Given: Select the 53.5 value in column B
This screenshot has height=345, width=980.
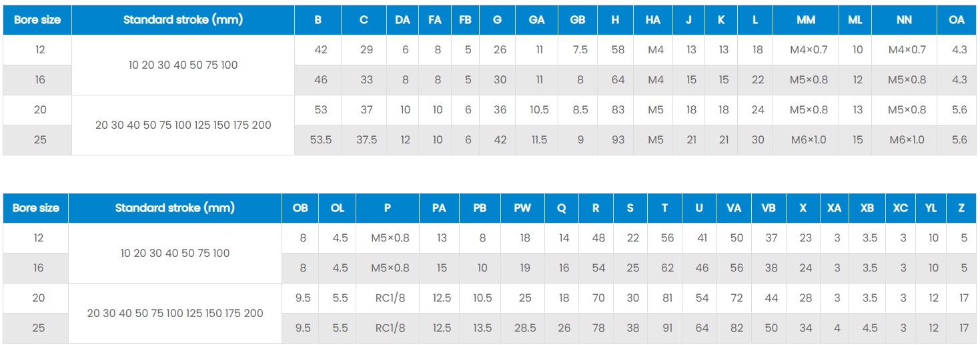Looking at the screenshot, I should click(321, 140).
